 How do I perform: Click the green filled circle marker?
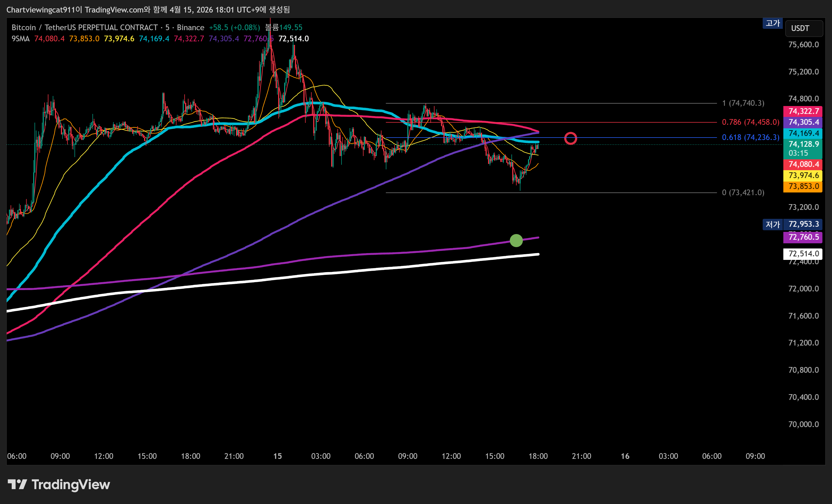coord(516,240)
